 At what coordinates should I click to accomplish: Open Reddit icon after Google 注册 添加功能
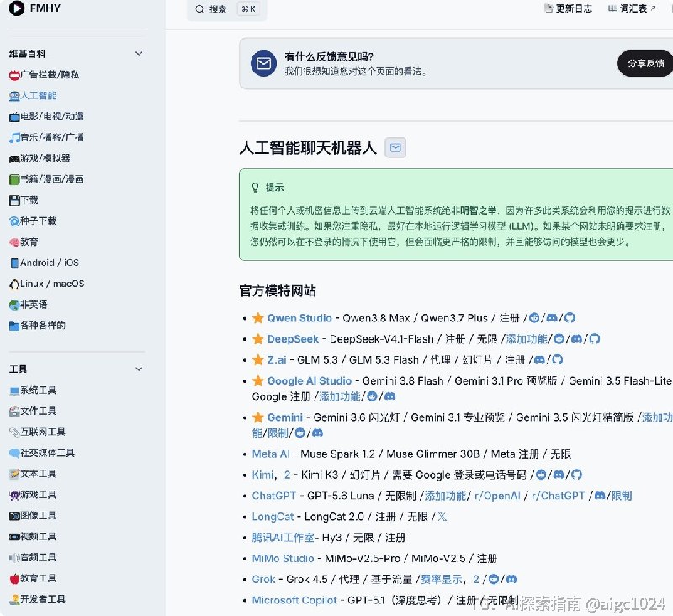coord(372,396)
